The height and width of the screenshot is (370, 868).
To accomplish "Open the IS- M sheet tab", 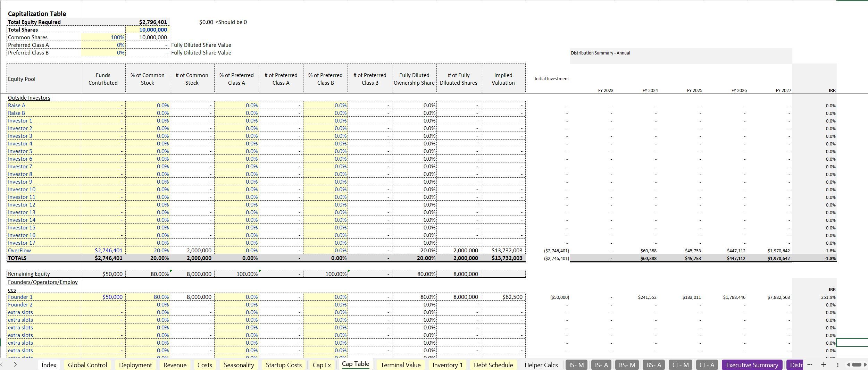I will [577, 365].
